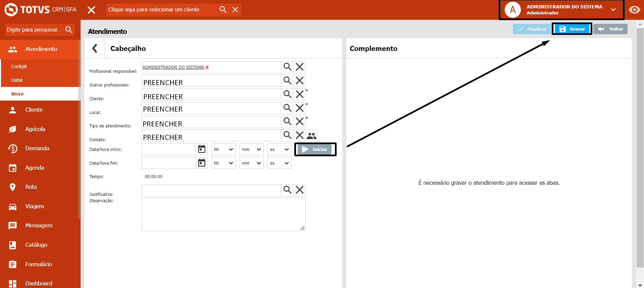Click the Data/hora fim date field

click(x=168, y=163)
